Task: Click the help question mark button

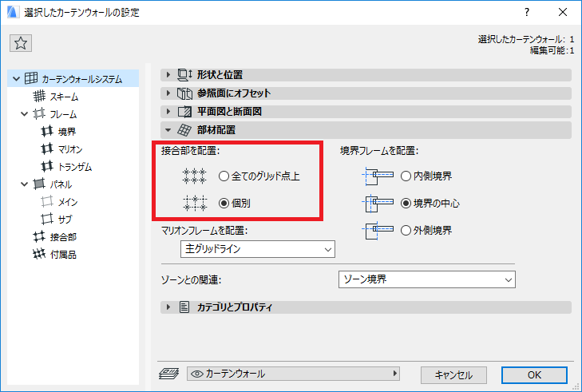Action: [x=527, y=12]
